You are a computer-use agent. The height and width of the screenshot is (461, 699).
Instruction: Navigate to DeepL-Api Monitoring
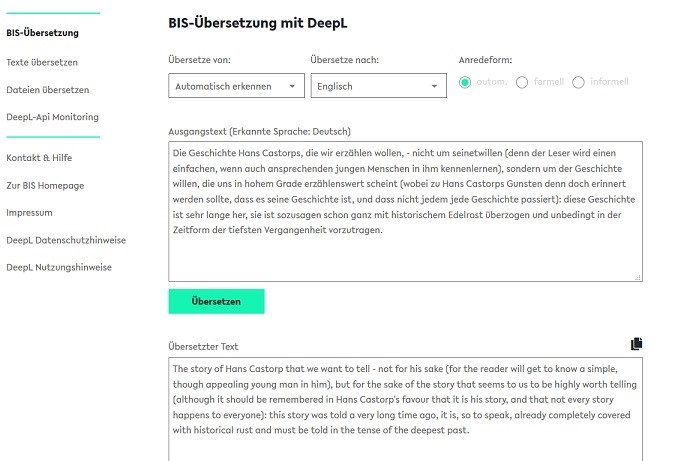[x=52, y=117]
